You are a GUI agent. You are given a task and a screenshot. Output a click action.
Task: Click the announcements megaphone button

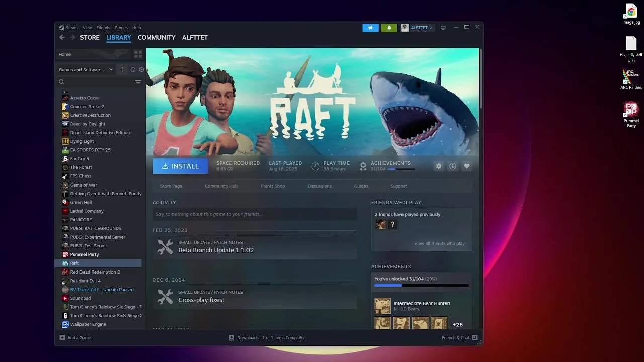tap(370, 28)
